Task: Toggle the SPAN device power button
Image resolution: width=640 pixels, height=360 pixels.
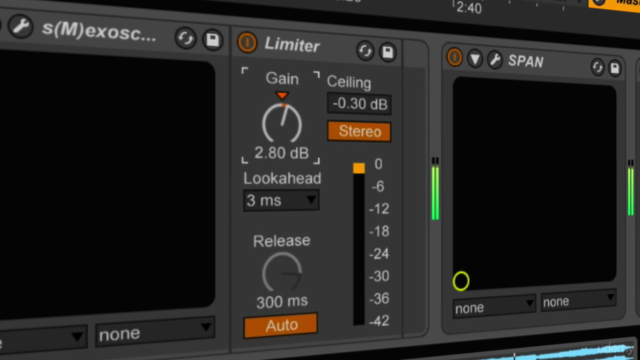Action: (454, 57)
